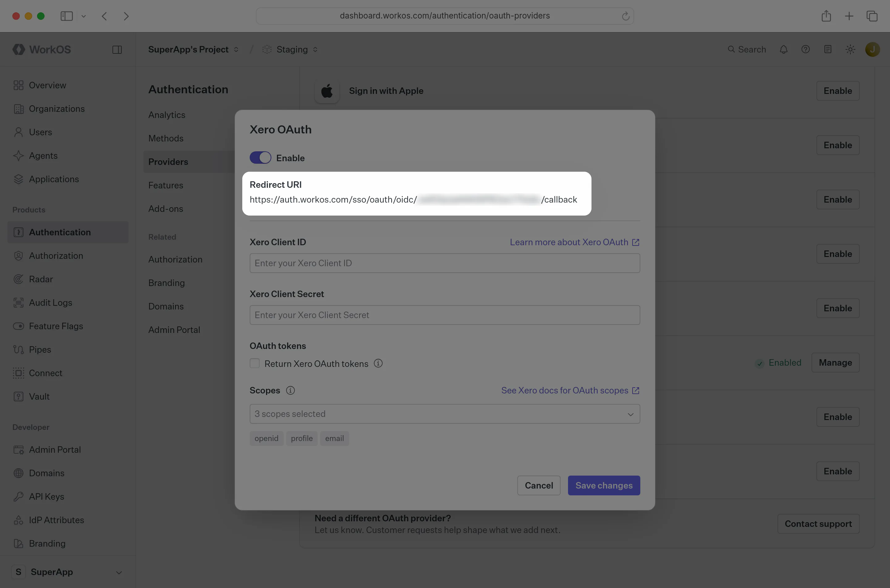Open the help question mark icon
Viewport: 890px width, 588px height.
pos(806,49)
